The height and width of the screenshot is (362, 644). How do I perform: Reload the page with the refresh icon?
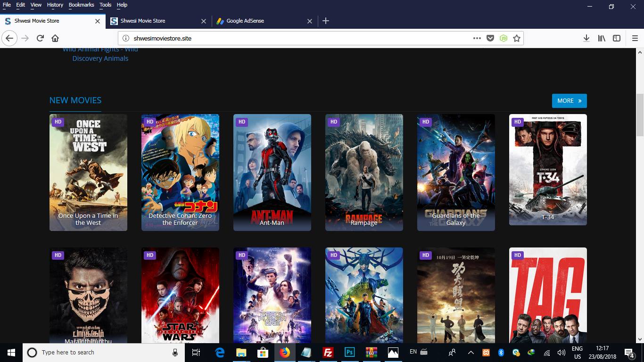(x=41, y=38)
